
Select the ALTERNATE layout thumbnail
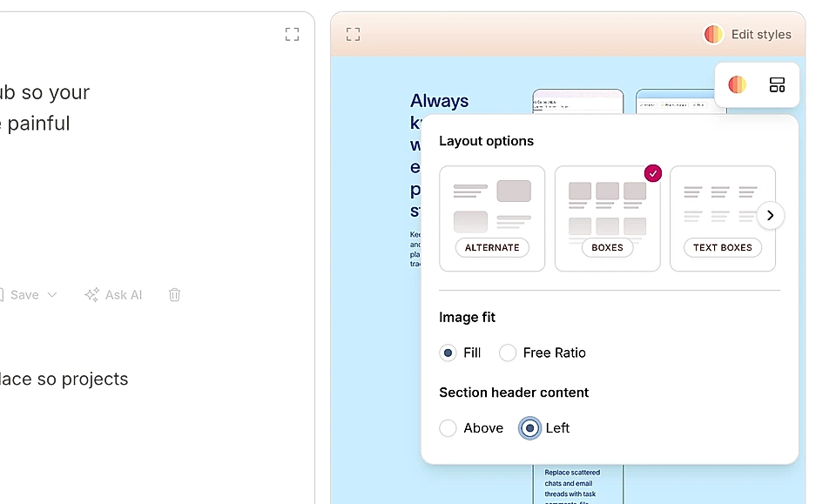(492, 218)
